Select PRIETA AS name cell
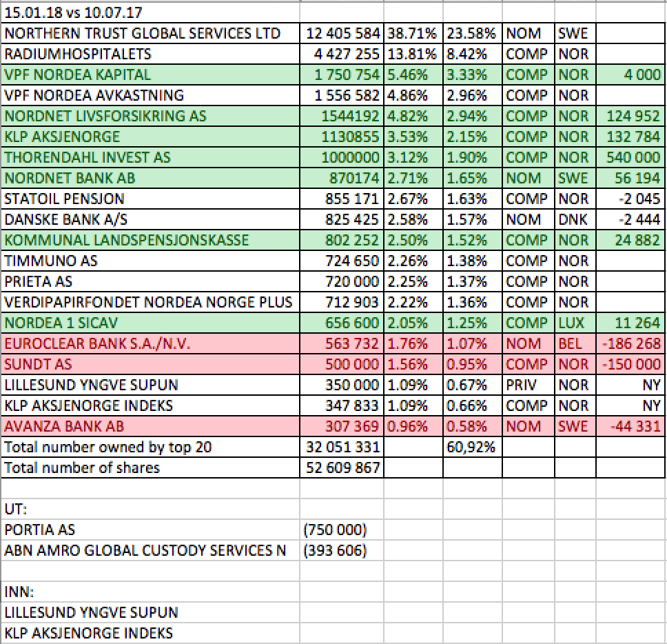This screenshot has width=667, height=644. coord(150,281)
